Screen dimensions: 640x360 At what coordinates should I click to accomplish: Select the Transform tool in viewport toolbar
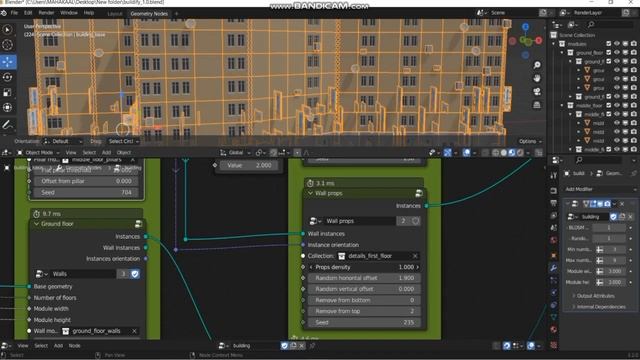7,108
